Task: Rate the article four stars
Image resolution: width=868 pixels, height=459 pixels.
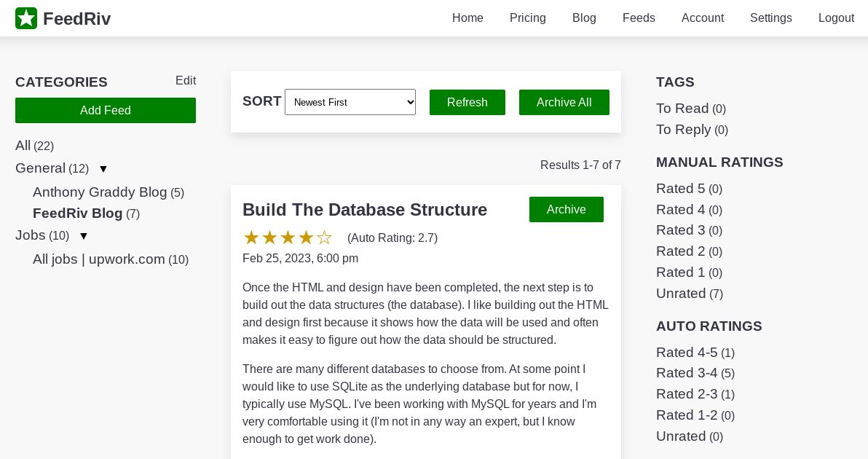Action: pyautogui.click(x=306, y=238)
